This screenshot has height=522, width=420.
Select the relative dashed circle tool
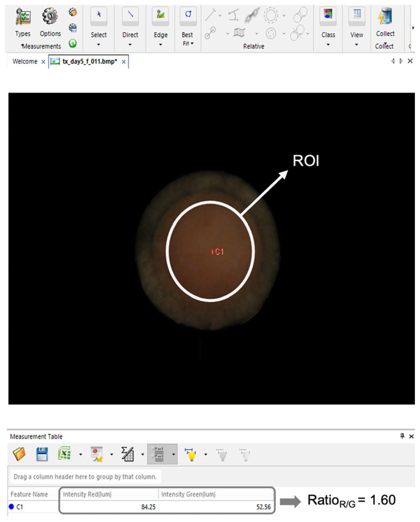(271, 15)
